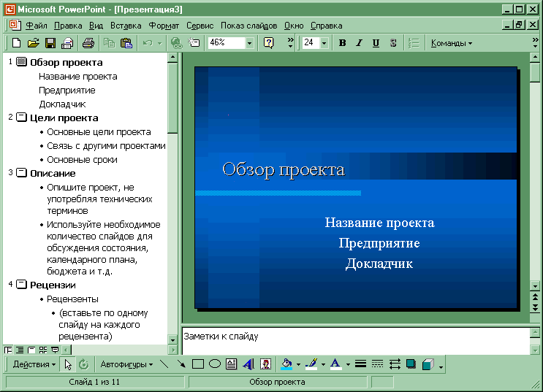The height and width of the screenshot is (392, 543).
Task: Click outline text Основные сроки
Action: coord(82,160)
